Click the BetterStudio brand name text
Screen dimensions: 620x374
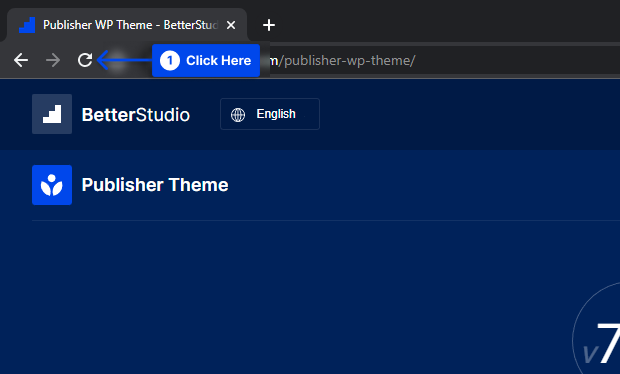tap(136, 115)
